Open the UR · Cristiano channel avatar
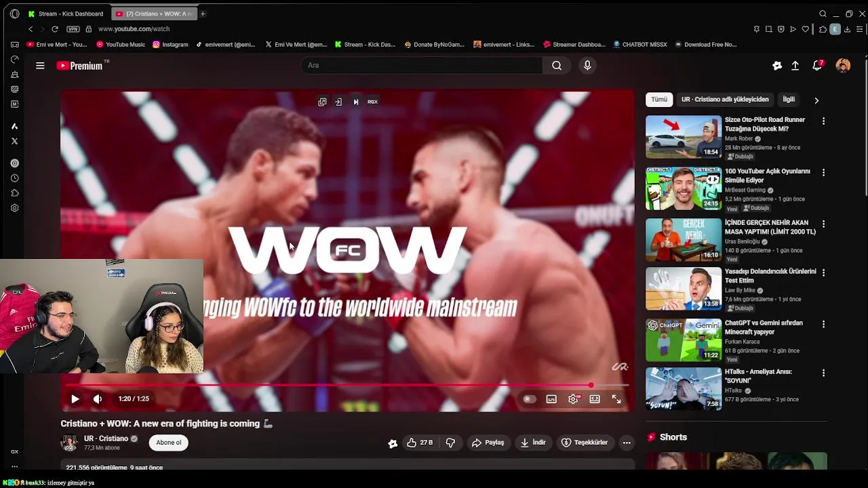The height and width of the screenshot is (488, 868). (69, 443)
